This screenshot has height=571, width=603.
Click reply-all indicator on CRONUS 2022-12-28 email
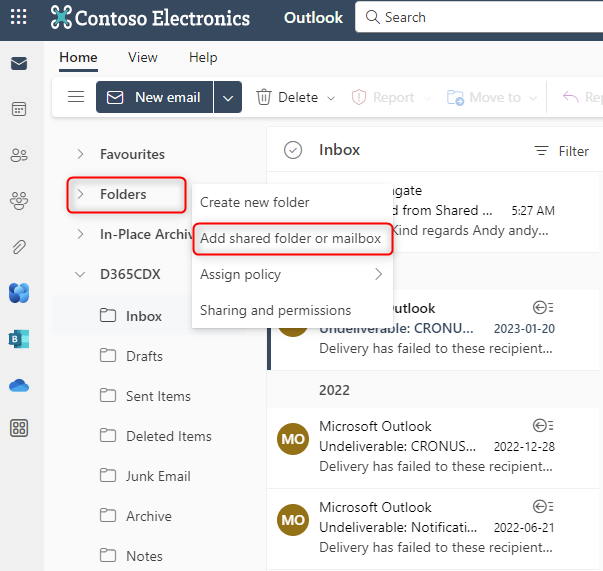pos(543,426)
